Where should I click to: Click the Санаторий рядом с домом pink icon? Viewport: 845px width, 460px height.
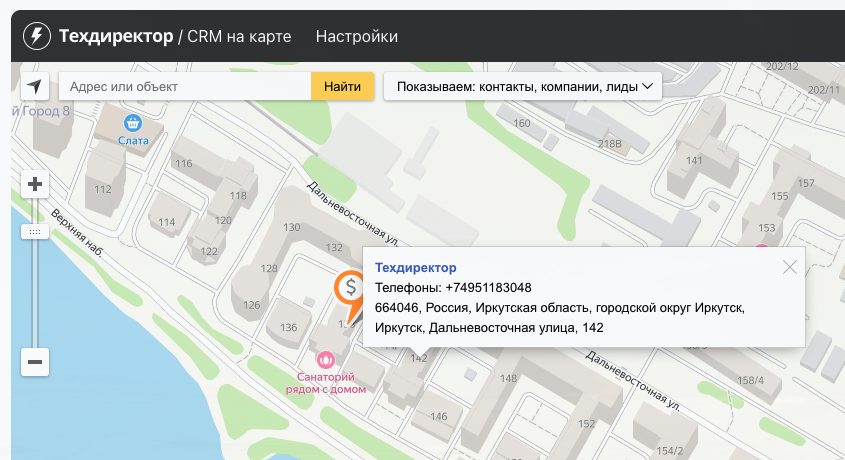325,359
